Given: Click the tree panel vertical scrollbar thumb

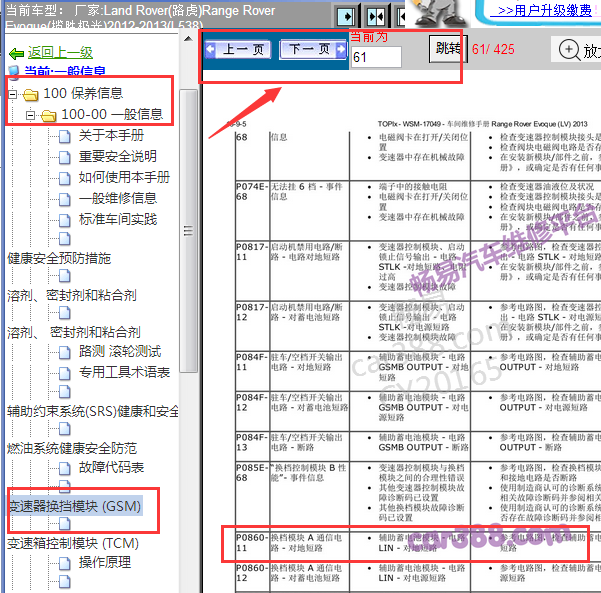Looking at the screenshot, I should click(x=188, y=231).
